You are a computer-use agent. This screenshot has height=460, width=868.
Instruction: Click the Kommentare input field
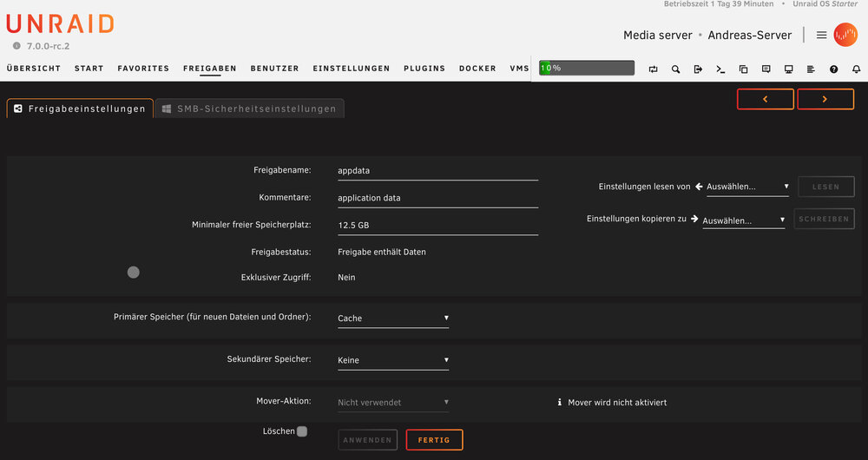437,198
